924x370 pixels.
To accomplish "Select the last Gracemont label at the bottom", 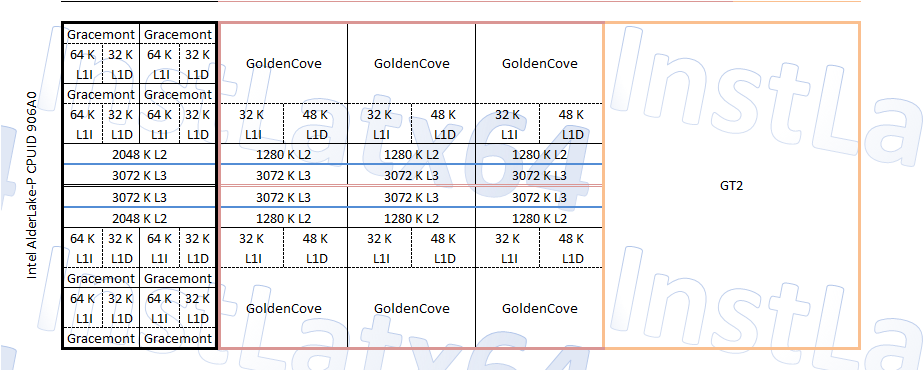I will coord(178,338).
